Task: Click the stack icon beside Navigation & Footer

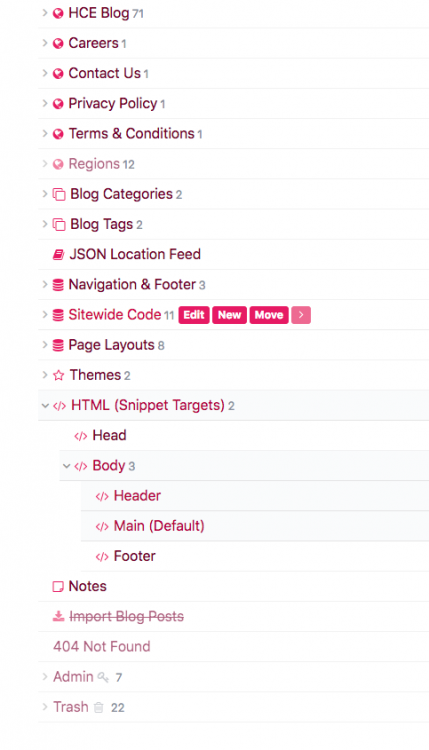Action: (58, 285)
